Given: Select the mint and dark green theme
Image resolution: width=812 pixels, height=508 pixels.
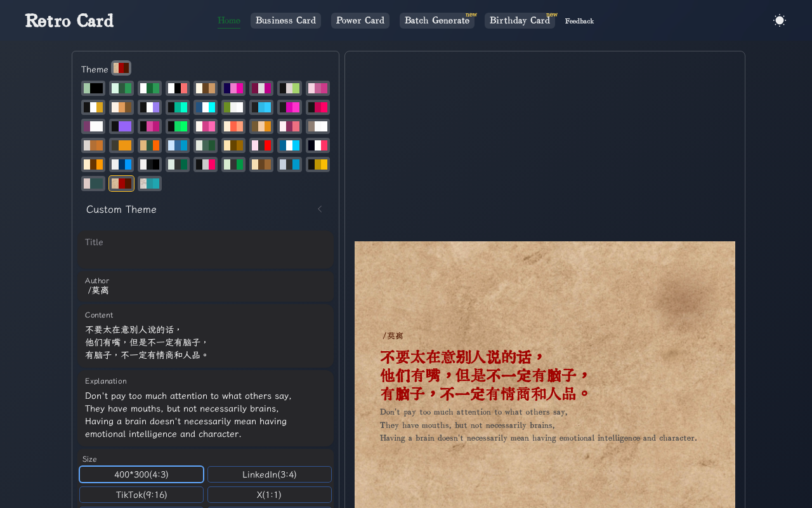Looking at the screenshot, I should 121,88.
